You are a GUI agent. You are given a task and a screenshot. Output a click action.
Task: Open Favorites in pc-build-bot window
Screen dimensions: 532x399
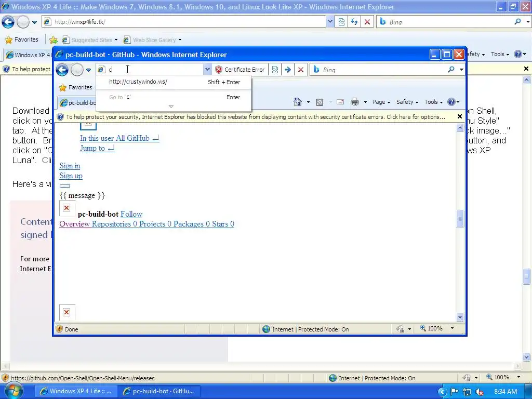(76, 87)
